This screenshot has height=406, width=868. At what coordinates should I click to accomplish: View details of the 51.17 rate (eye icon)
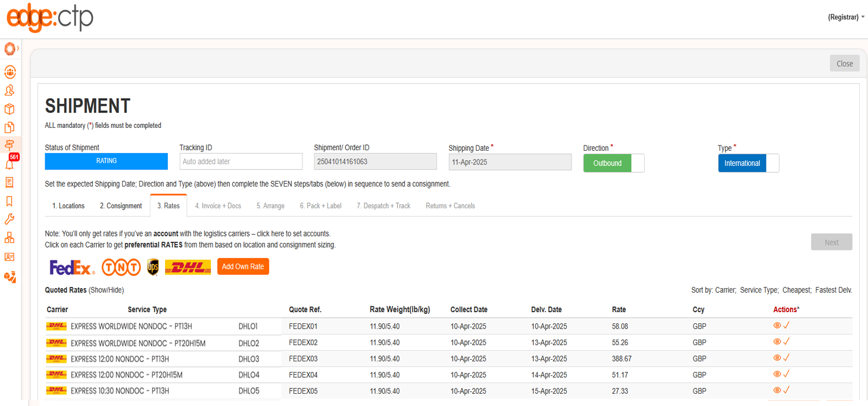click(x=777, y=374)
